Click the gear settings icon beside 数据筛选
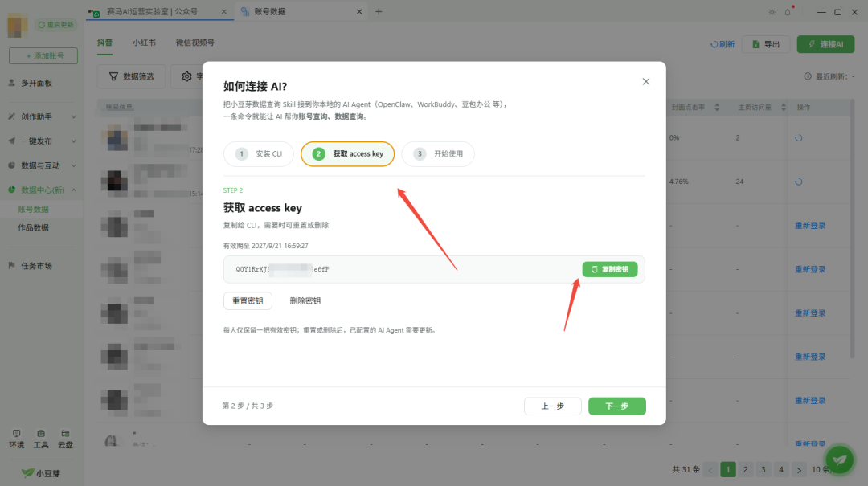 [187, 76]
